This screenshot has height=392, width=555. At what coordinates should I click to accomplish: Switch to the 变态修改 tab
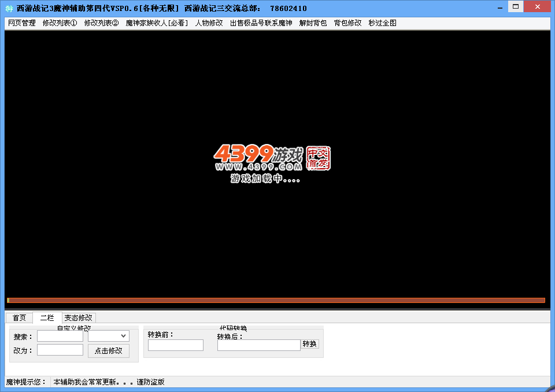tap(78, 318)
